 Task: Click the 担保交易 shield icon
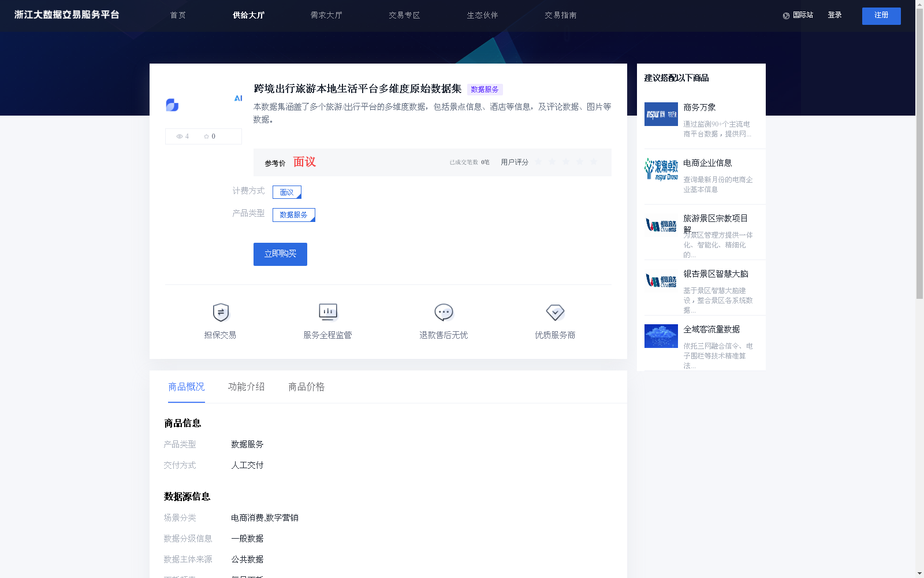(221, 313)
